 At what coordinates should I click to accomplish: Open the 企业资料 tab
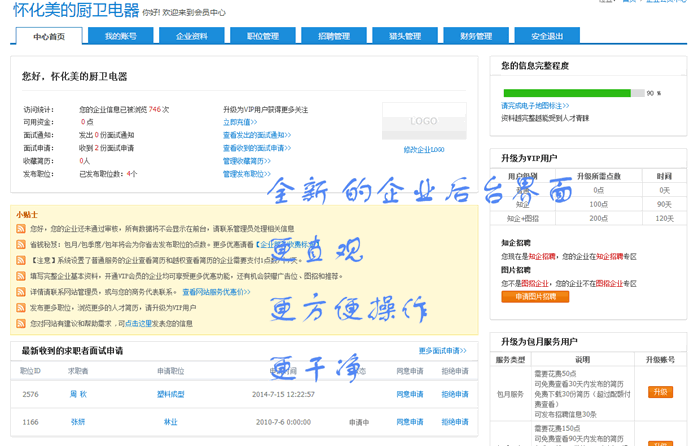(192, 36)
